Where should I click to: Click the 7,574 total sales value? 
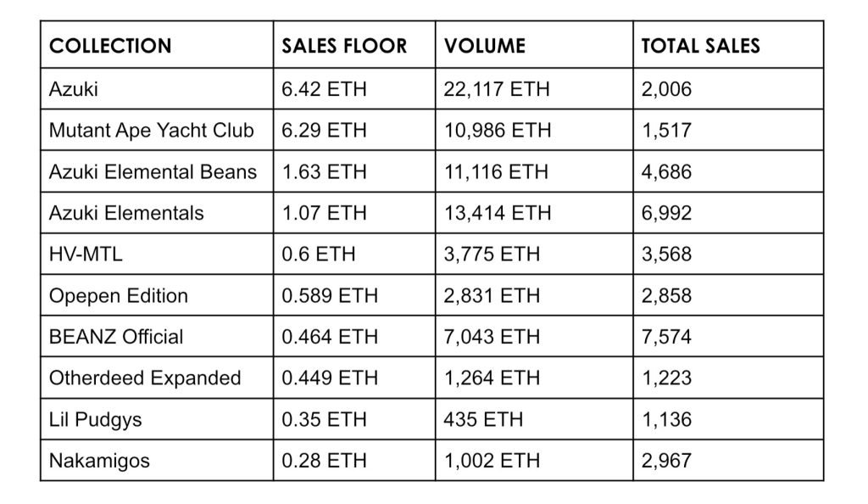(666, 337)
